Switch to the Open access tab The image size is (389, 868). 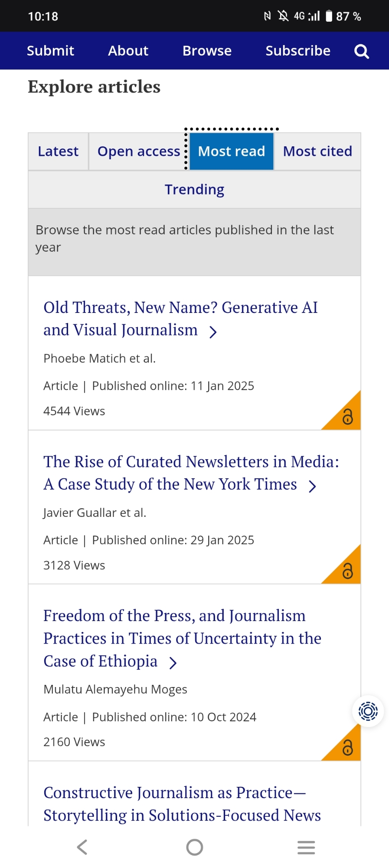(138, 151)
